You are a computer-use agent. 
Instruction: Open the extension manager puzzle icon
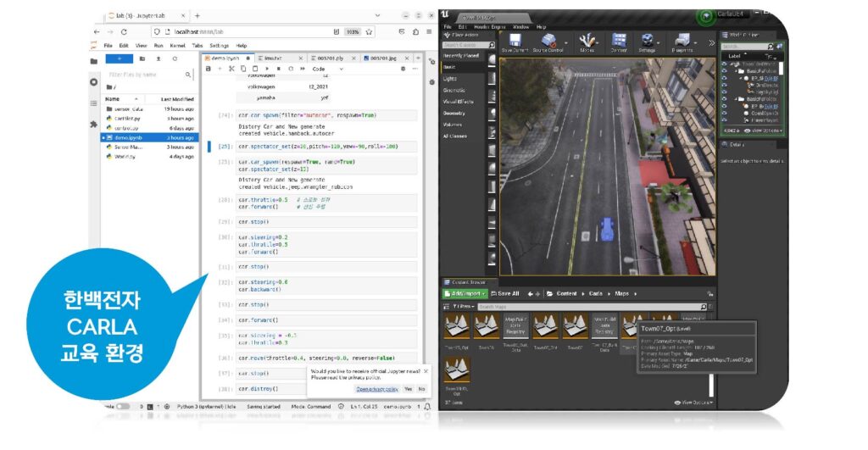[93, 125]
